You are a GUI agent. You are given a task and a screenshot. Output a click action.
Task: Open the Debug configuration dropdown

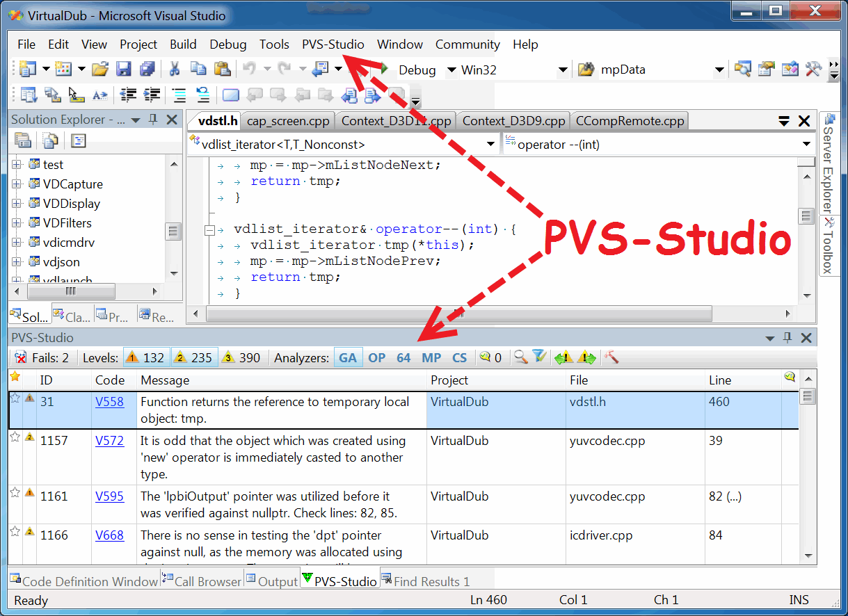(x=451, y=70)
